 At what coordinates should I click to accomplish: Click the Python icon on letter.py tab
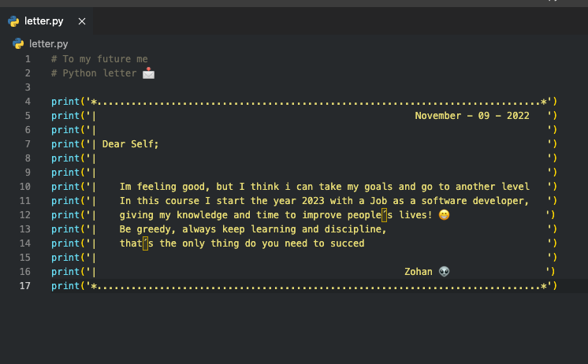[x=13, y=21]
